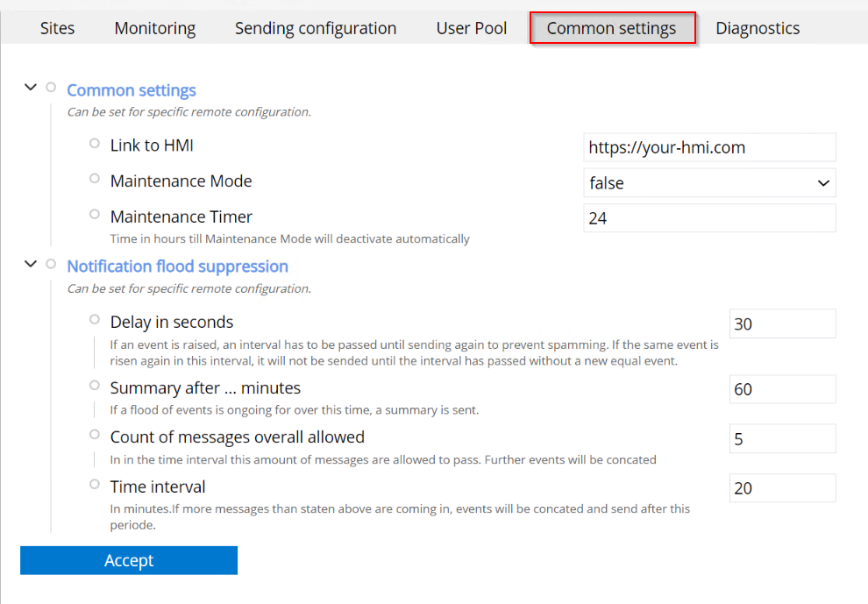
Task: Collapse the Notification flood suppression chevron
Action: click(31, 264)
